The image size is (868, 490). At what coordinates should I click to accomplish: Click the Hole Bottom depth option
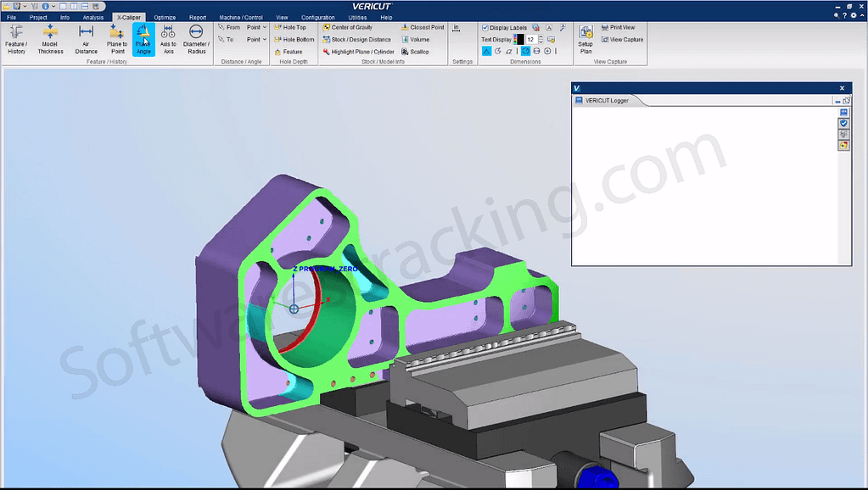pos(294,39)
